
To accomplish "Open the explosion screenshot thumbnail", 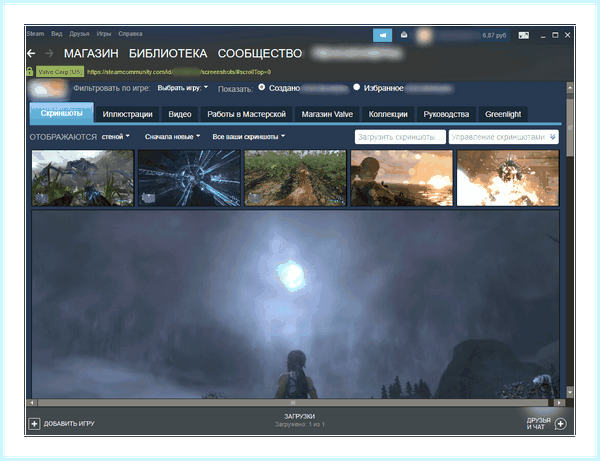I will (x=508, y=178).
